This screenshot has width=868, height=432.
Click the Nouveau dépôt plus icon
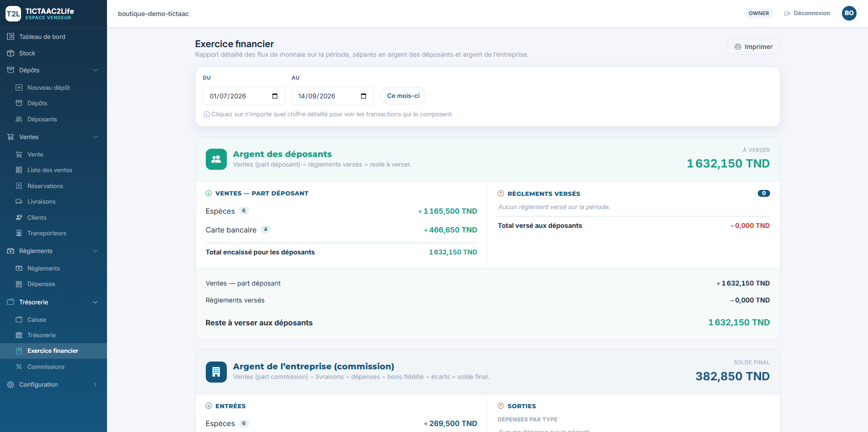click(x=19, y=87)
